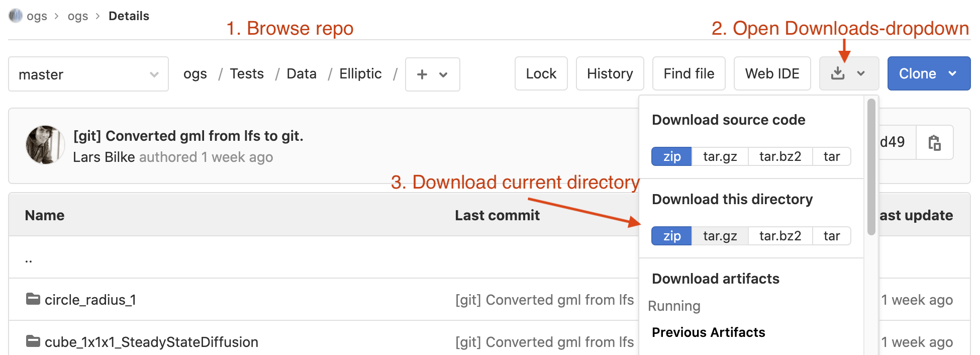The image size is (980, 355).
Task: Go to Tests in the breadcrumb path
Action: click(247, 74)
